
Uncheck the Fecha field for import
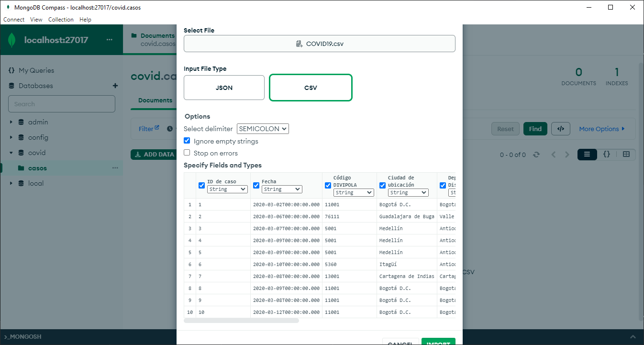coord(256,185)
